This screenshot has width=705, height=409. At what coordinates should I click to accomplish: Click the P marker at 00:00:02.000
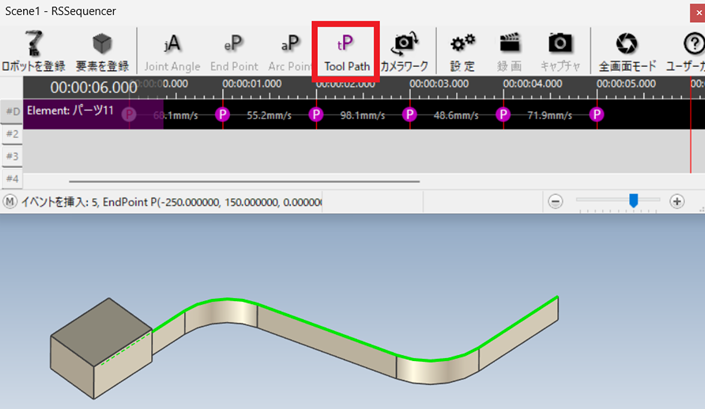click(316, 115)
